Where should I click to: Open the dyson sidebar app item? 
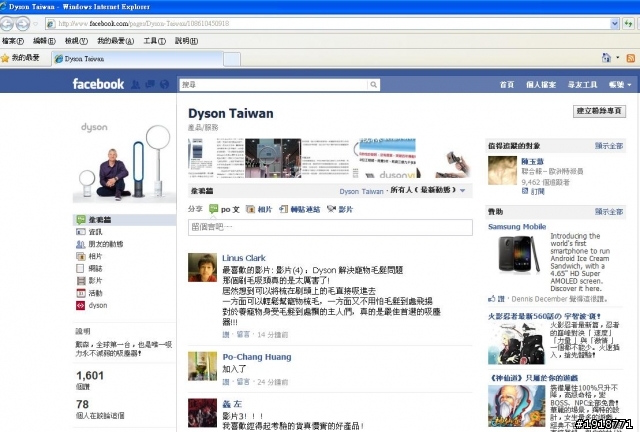pos(92,305)
